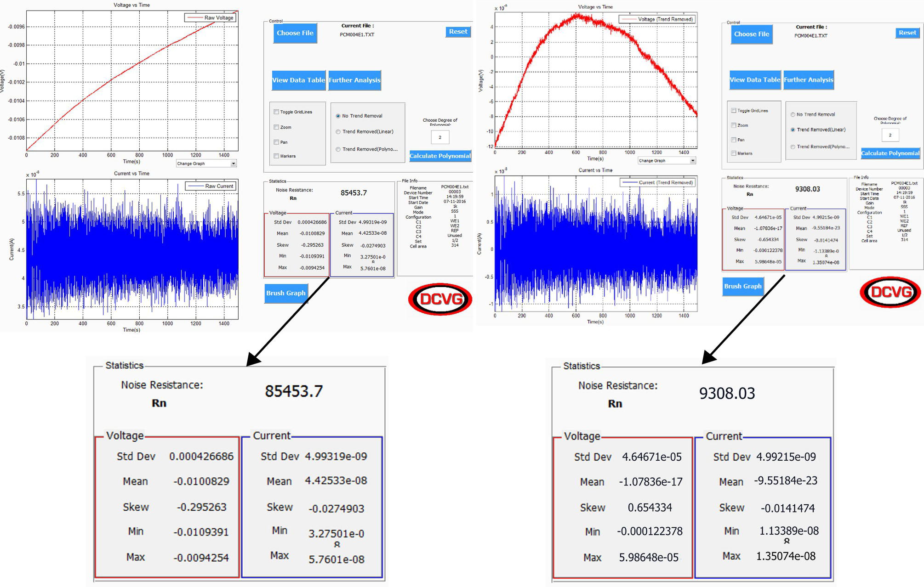Enable Toggle GridLines checkbox in raw-voltage window

point(276,112)
